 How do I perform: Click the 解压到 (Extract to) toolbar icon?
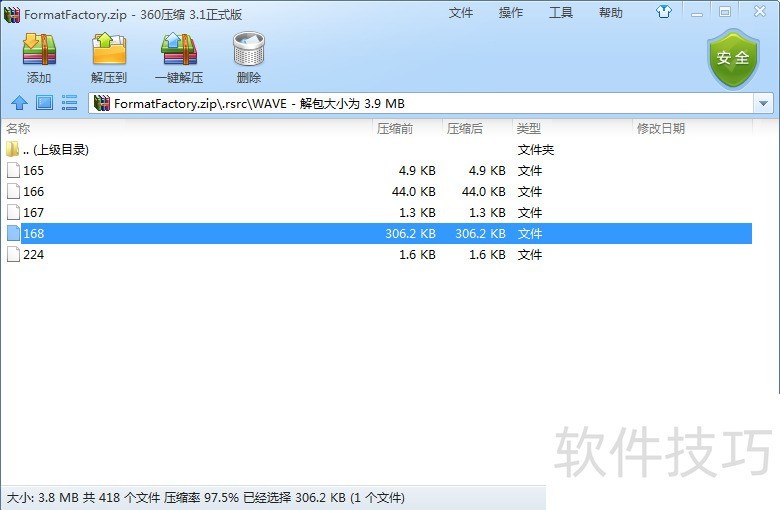pyautogui.click(x=109, y=49)
